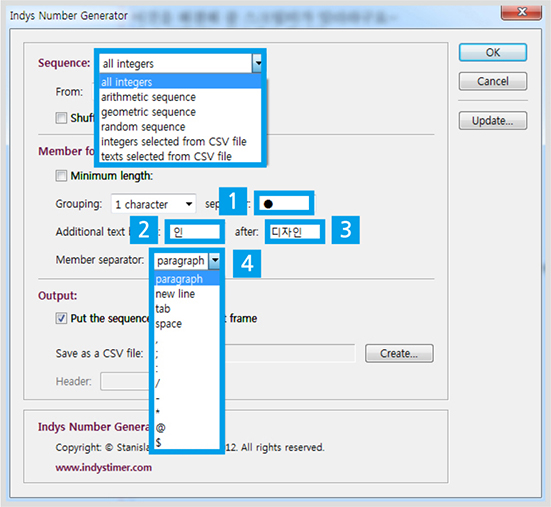This screenshot has height=507, width=551.
Task: Choose 'all integers' in Sequence list
Action: [x=181, y=82]
